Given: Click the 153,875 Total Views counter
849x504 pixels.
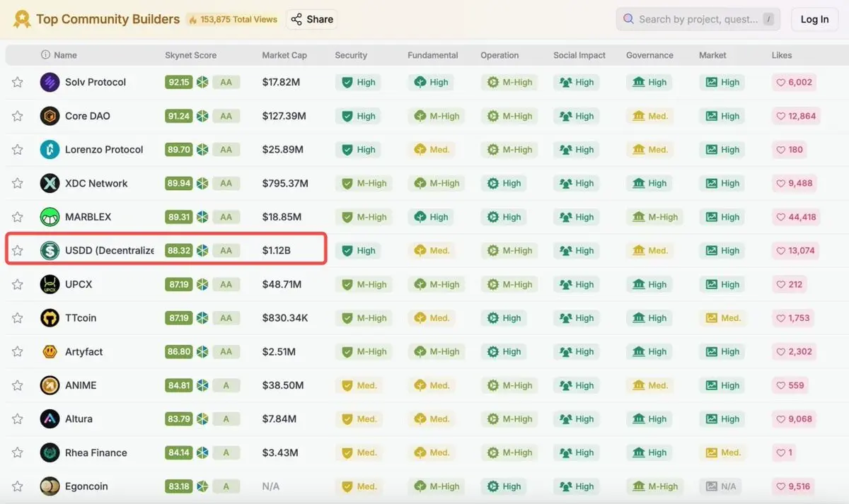Looking at the screenshot, I should point(233,19).
